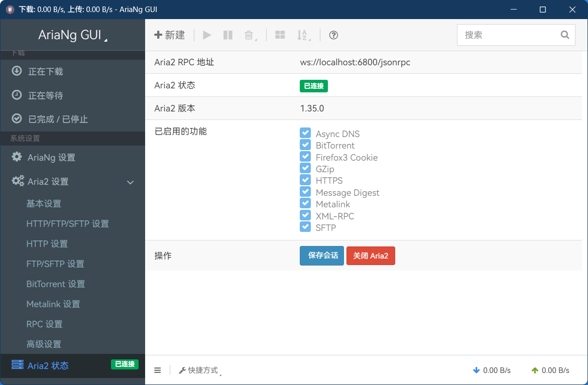Screen dimensions: 588x385
Task: Open 正在下载 in sidebar
Action: (x=72, y=71)
